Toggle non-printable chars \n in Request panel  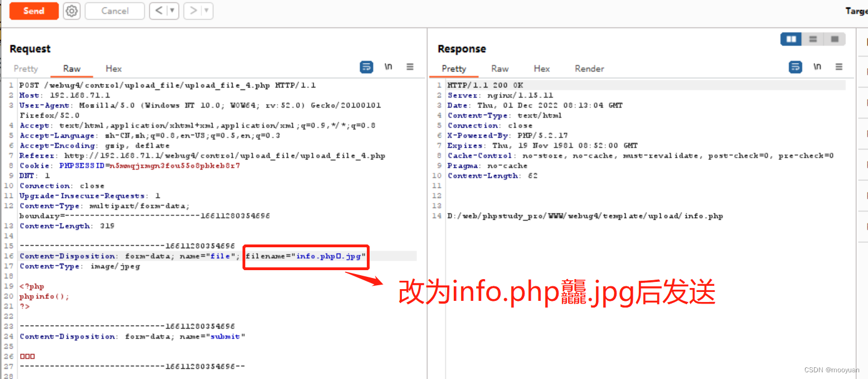pos(388,67)
